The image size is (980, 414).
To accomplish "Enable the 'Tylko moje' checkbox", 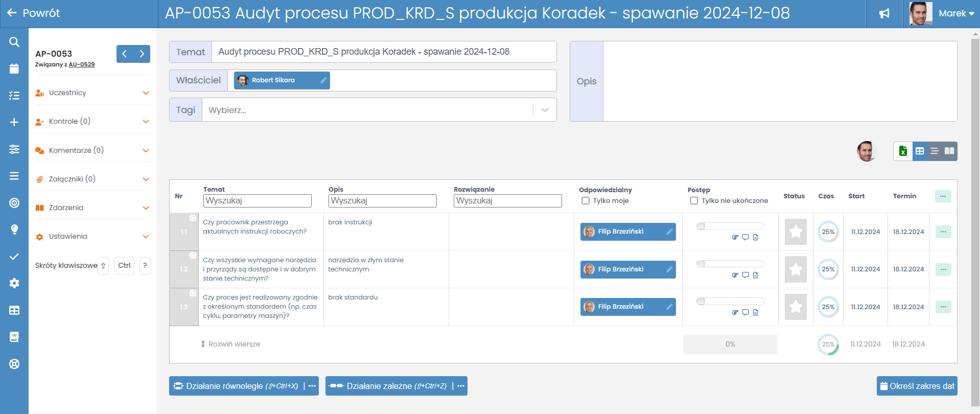I will (586, 201).
